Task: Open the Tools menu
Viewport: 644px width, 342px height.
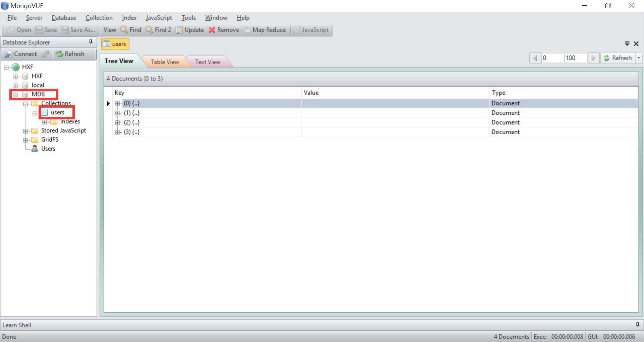Action: [x=189, y=18]
